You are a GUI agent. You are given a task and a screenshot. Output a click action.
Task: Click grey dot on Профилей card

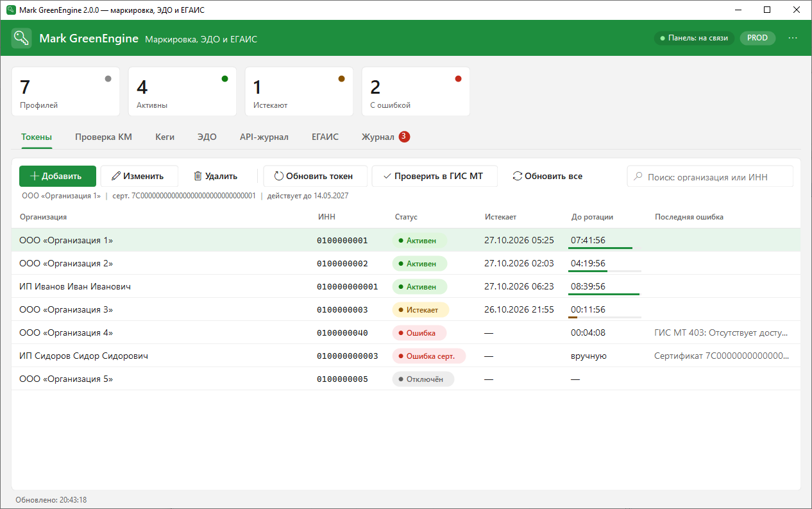click(x=108, y=79)
